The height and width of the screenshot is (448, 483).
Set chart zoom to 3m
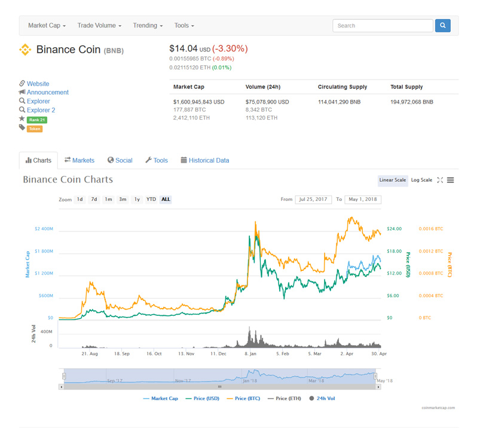(x=123, y=199)
